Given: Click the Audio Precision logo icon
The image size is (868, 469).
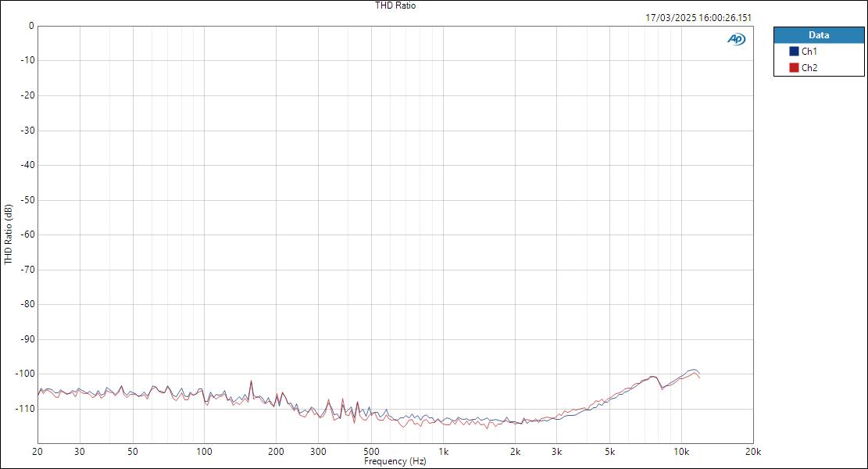Looking at the screenshot, I should click(x=735, y=37).
